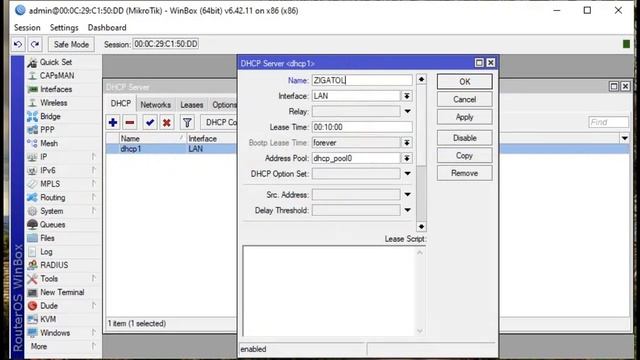Switch to the Leases tab

[191, 105]
